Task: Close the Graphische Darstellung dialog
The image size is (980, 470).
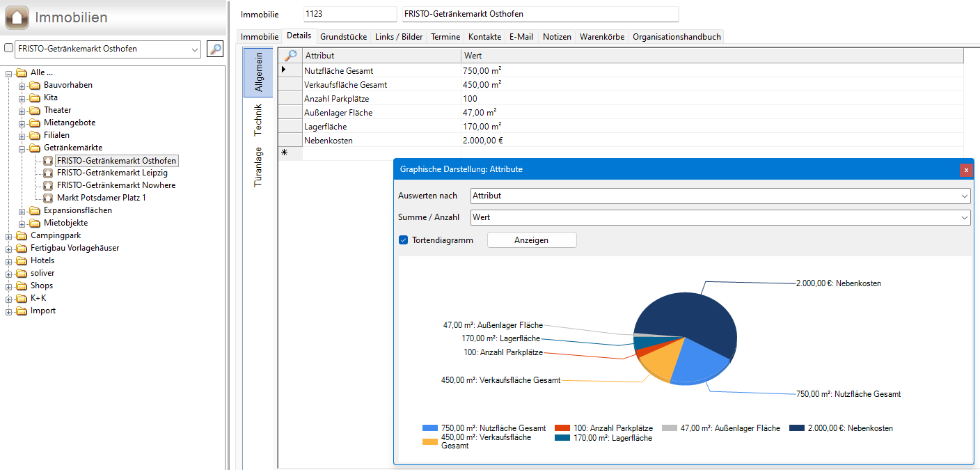Action: (x=965, y=169)
